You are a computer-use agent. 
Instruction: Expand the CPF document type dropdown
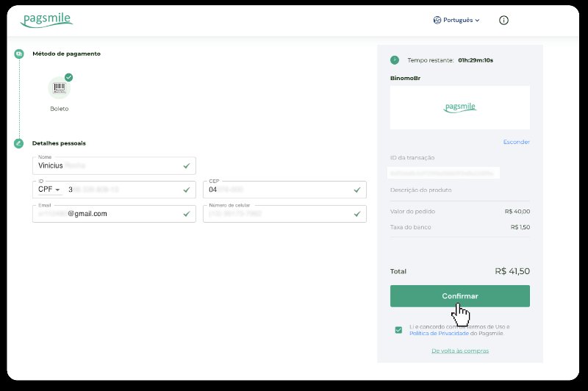point(49,190)
